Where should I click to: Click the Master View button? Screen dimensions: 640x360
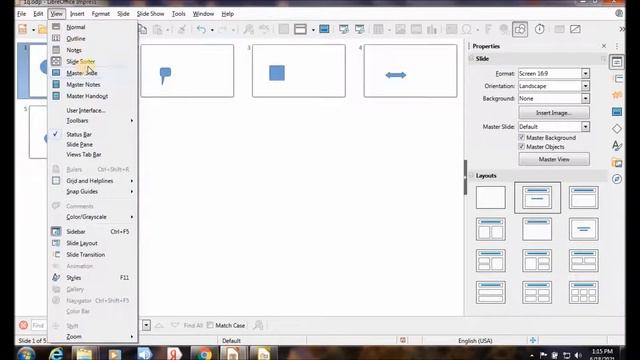click(554, 159)
